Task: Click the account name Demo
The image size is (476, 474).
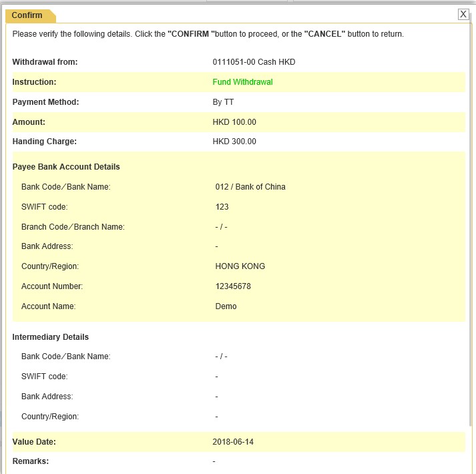Action: coord(226,306)
